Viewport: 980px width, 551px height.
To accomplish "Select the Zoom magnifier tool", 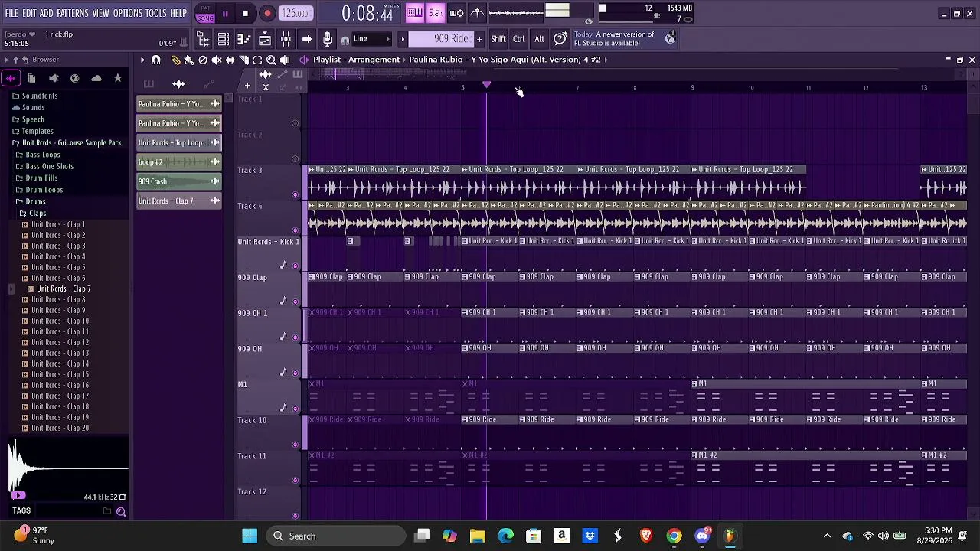I will [x=271, y=60].
